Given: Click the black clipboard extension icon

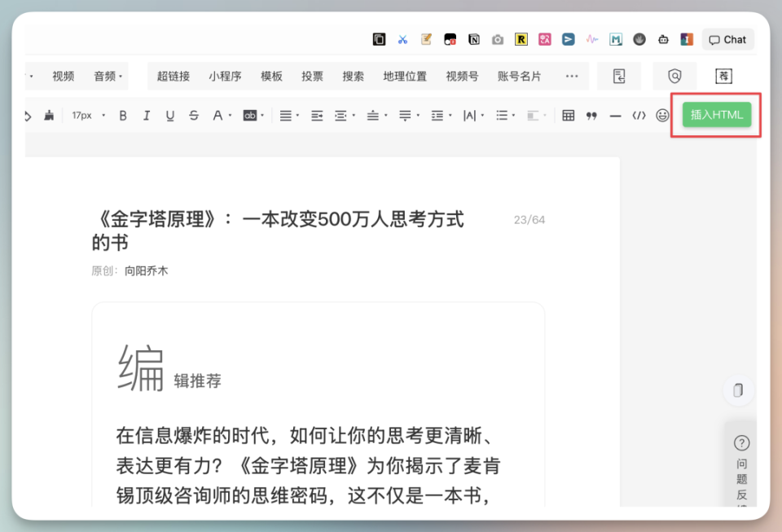Looking at the screenshot, I should [x=379, y=39].
